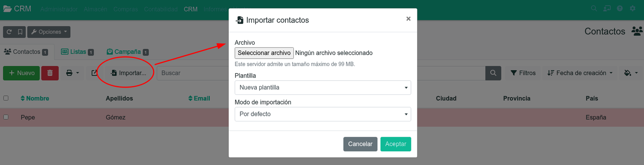Click the green Nuevo button
The width and height of the screenshot is (644, 165).
(x=21, y=73)
